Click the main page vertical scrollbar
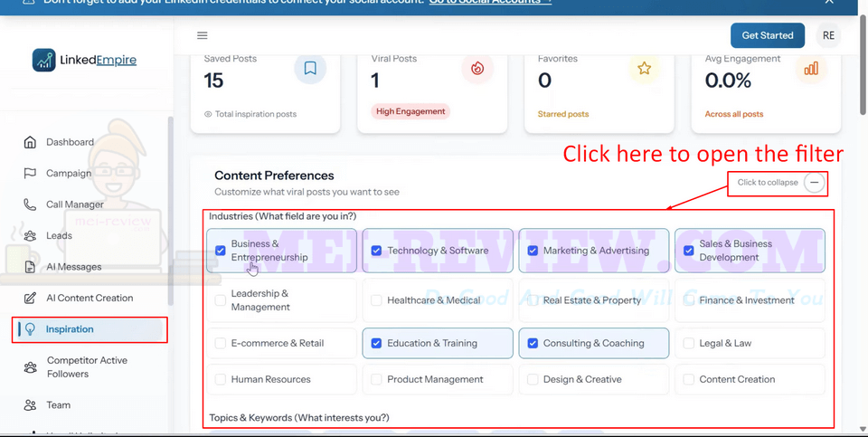 pyautogui.click(x=863, y=65)
